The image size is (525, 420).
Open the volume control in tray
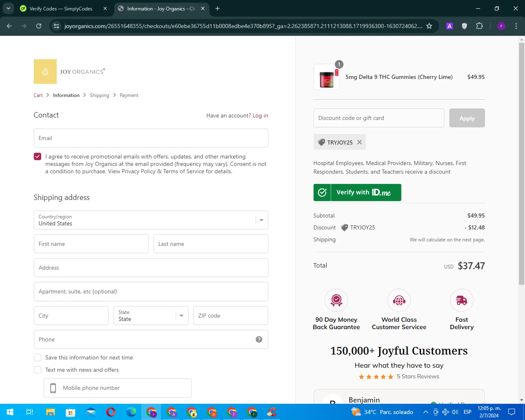(x=455, y=412)
